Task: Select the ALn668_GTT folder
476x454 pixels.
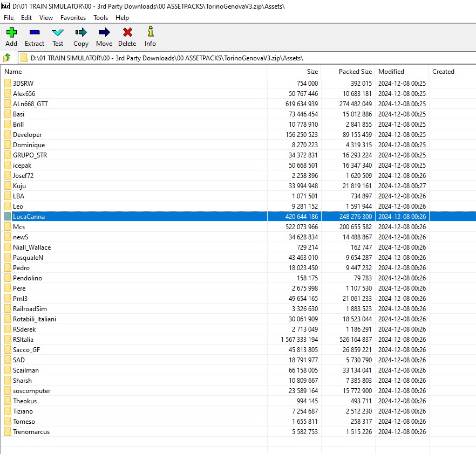Action: [30, 104]
